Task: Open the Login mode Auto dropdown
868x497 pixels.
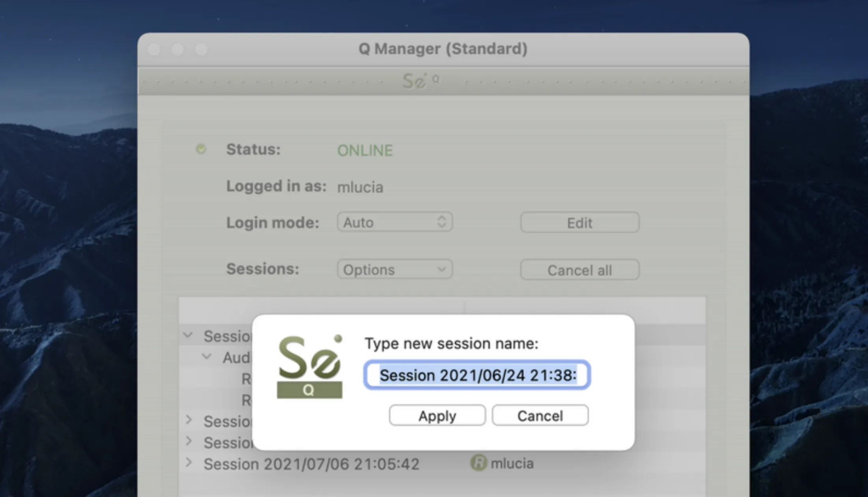Action: pyautogui.click(x=395, y=222)
